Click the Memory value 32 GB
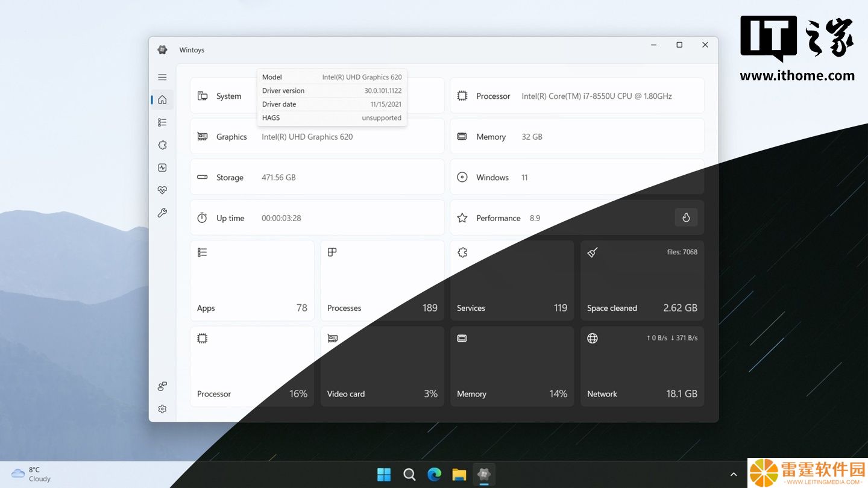Image resolution: width=868 pixels, height=488 pixels. [532, 137]
